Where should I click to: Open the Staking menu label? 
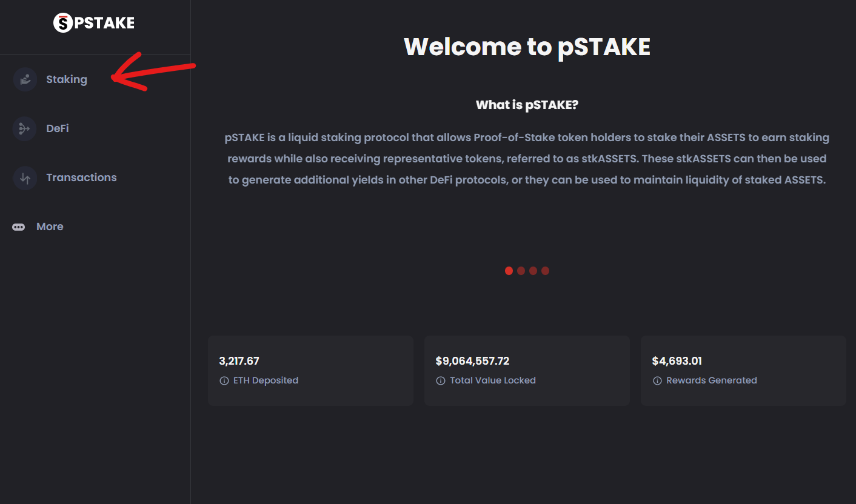coord(67,79)
